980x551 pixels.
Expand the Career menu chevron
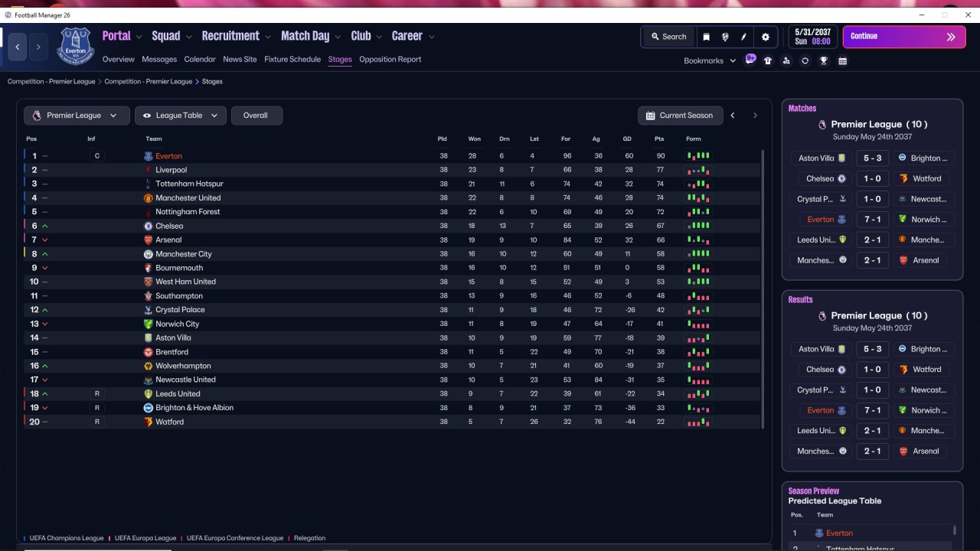[x=432, y=37]
